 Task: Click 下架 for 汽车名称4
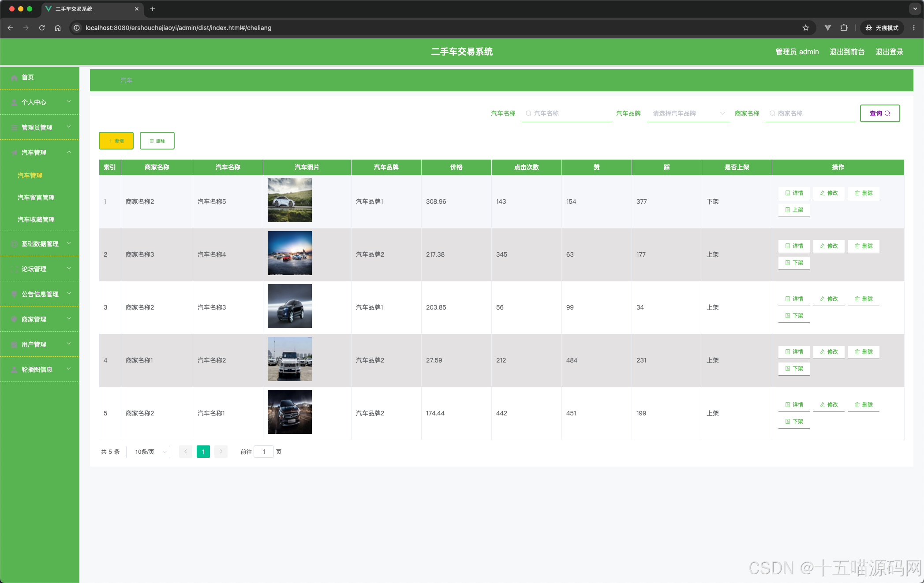[x=794, y=263]
